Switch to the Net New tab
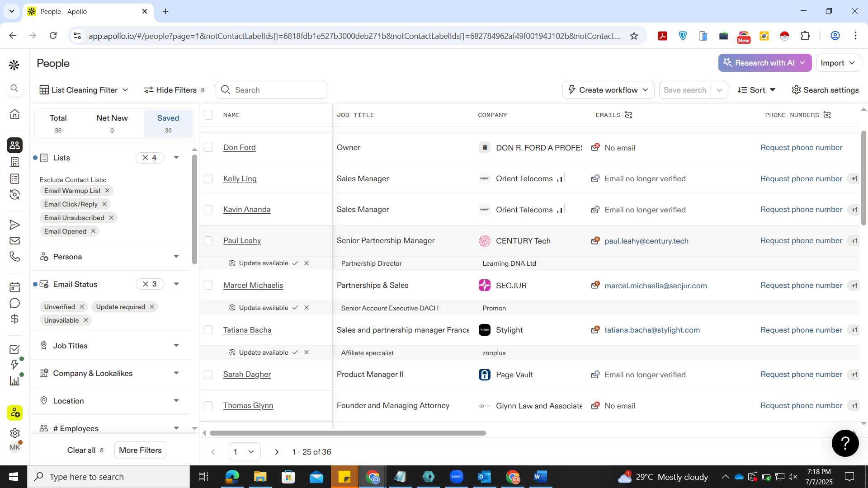This screenshot has height=488, width=868. (x=112, y=123)
